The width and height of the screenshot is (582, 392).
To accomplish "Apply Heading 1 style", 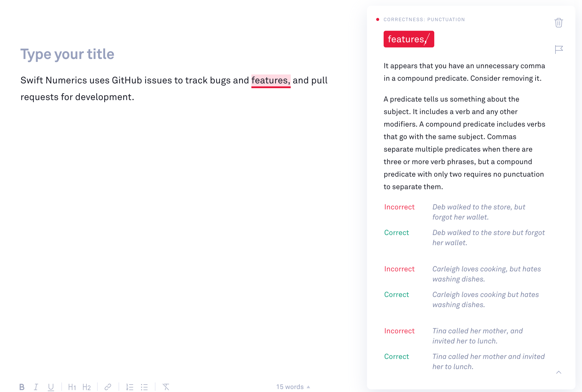I will click(x=72, y=387).
